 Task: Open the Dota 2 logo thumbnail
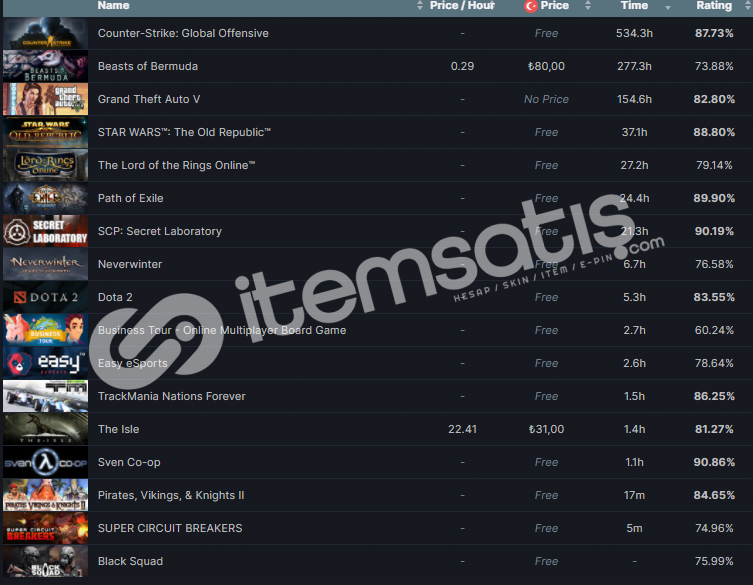click(x=46, y=297)
